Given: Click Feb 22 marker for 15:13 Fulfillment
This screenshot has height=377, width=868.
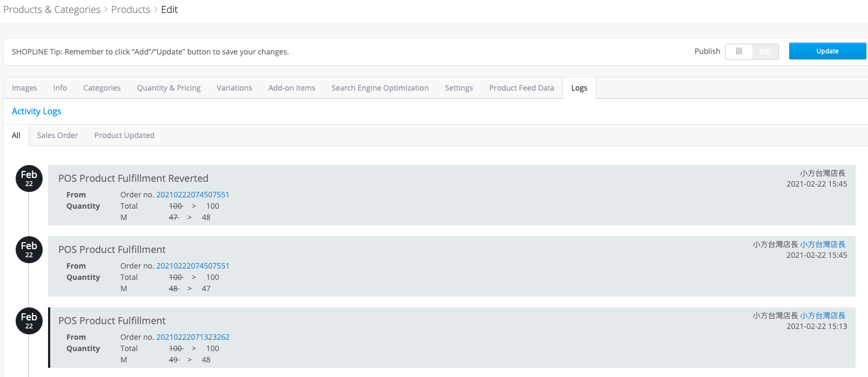Looking at the screenshot, I should click(x=29, y=321).
